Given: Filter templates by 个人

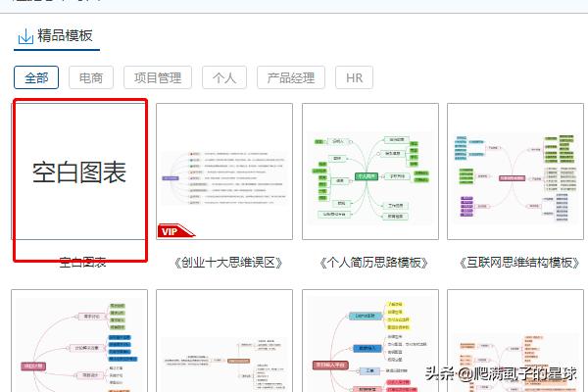Looking at the screenshot, I should tap(224, 77).
